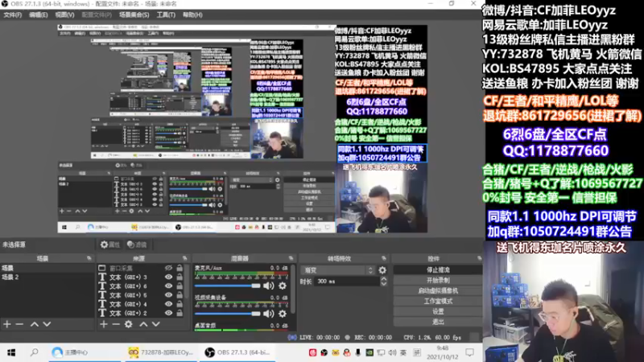This screenshot has width=644, height=362.
Task: Click the 退出 exit button
Action: (x=438, y=322)
